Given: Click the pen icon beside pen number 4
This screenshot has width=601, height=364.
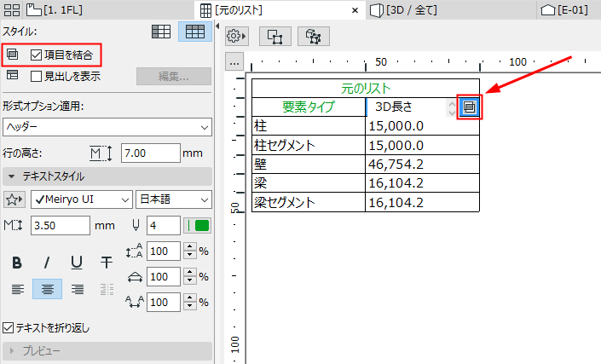Looking at the screenshot, I should coord(136,225).
